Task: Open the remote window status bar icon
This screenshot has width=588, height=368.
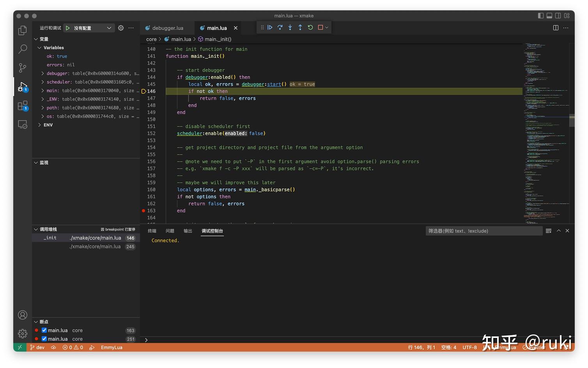Action: pyautogui.click(x=20, y=347)
